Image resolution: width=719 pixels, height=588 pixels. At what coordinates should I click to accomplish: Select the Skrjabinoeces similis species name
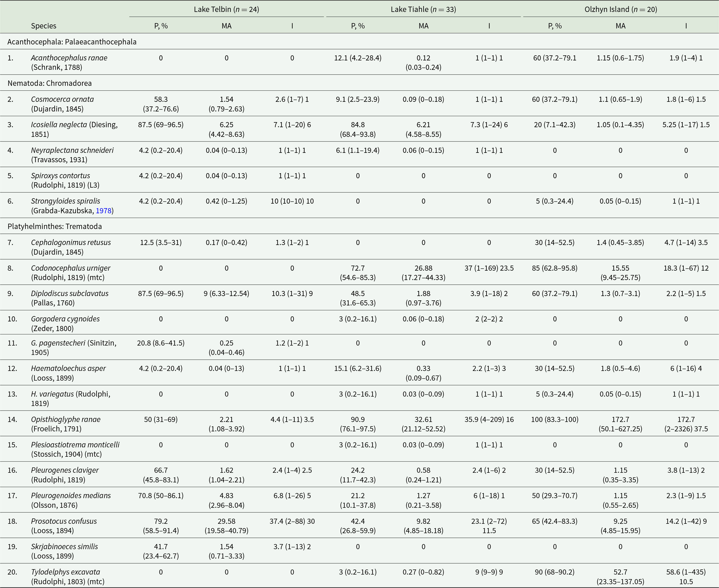point(64,546)
